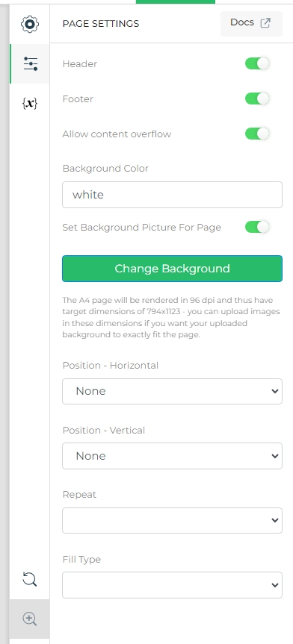Disable the Footer toggle
Screen dimensions: 293x644
click(x=257, y=99)
